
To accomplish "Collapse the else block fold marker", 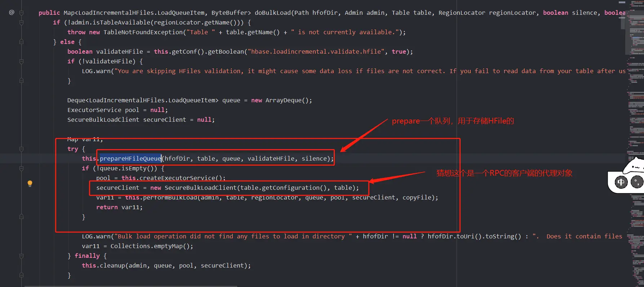I will 21,42.
